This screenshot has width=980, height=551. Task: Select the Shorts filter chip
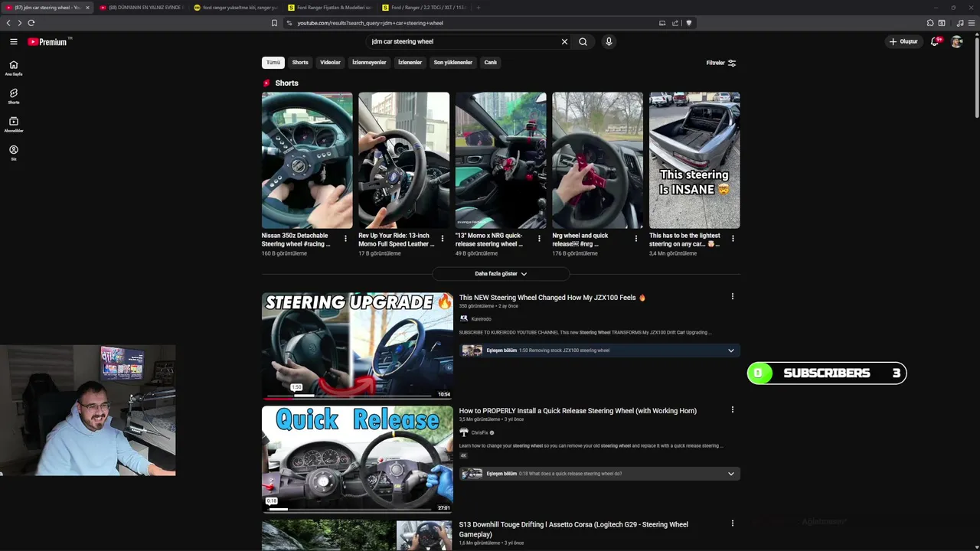[300, 63]
